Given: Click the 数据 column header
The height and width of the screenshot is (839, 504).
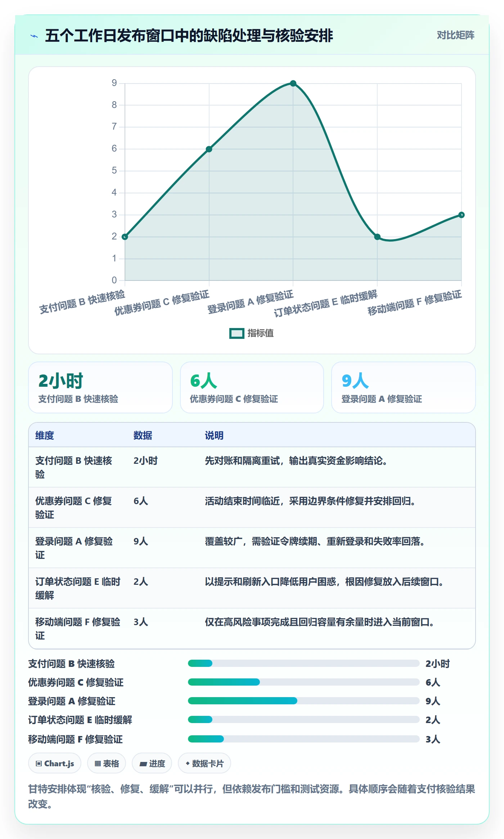Looking at the screenshot, I should pyautogui.click(x=143, y=435).
